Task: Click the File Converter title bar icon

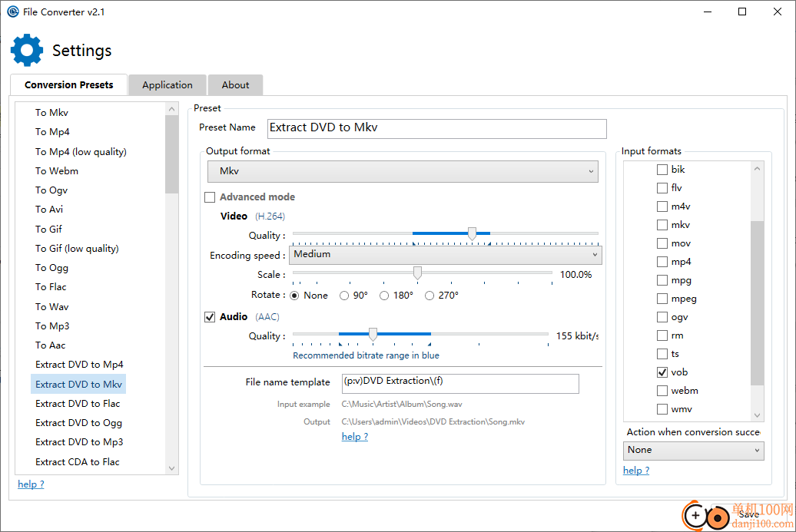Action: coord(13,12)
